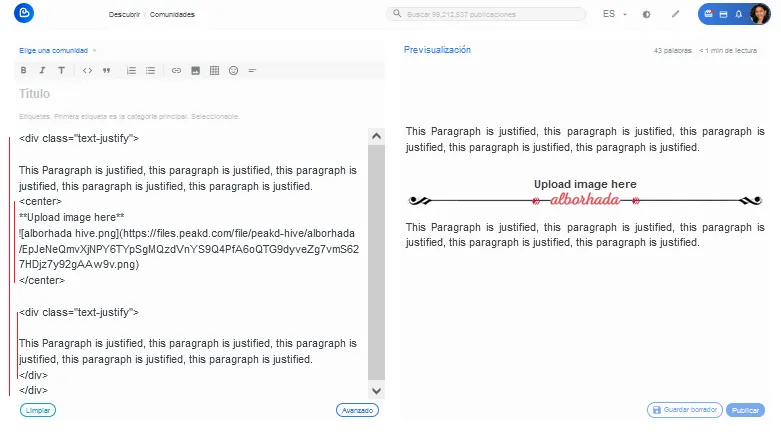
Task: Toggle dark/light theme icon
Action: [x=647, y=14]
